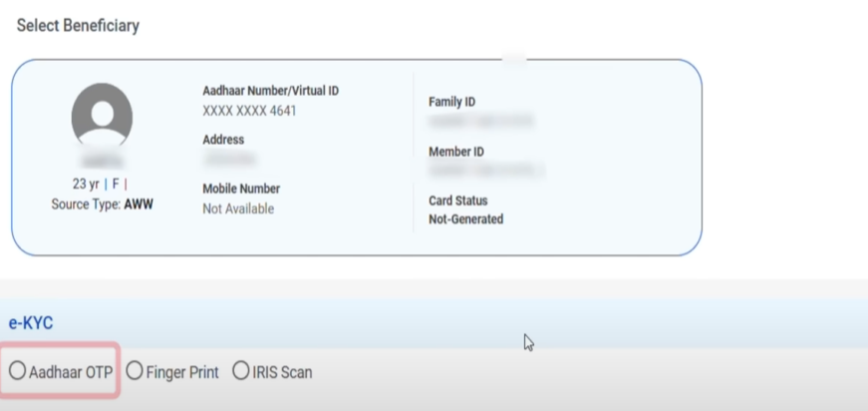This screenshot has height=411, width=868.
Task: Click the 23 yr age text
Action: (86, 184)
